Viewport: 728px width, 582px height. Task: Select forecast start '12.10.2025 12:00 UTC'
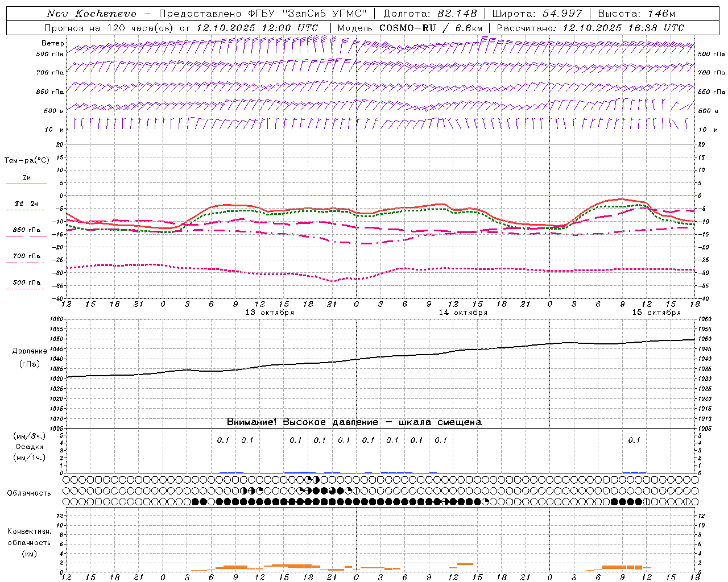(257, 28)
